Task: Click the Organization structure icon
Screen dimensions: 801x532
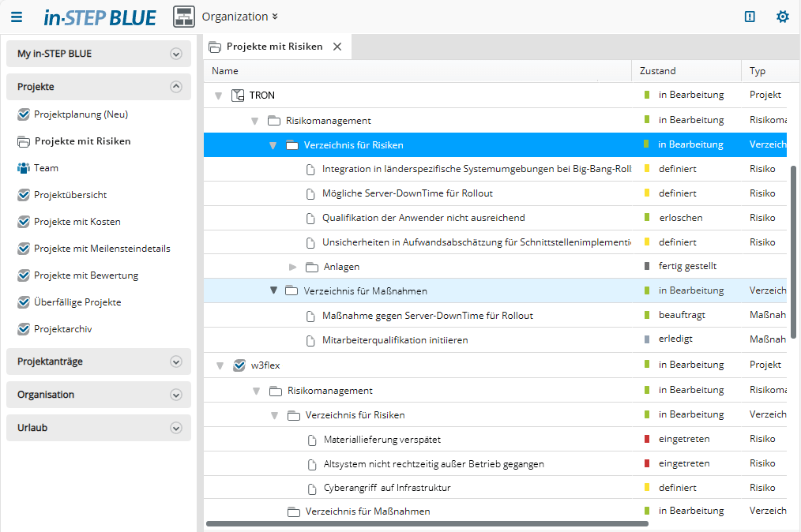Action: 184,17
